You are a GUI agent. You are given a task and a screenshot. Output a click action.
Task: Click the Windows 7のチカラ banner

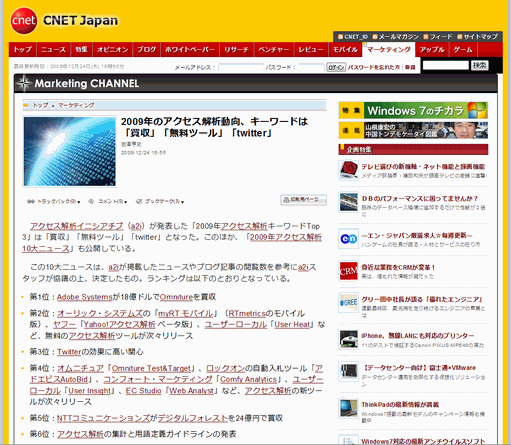point(413,110)
